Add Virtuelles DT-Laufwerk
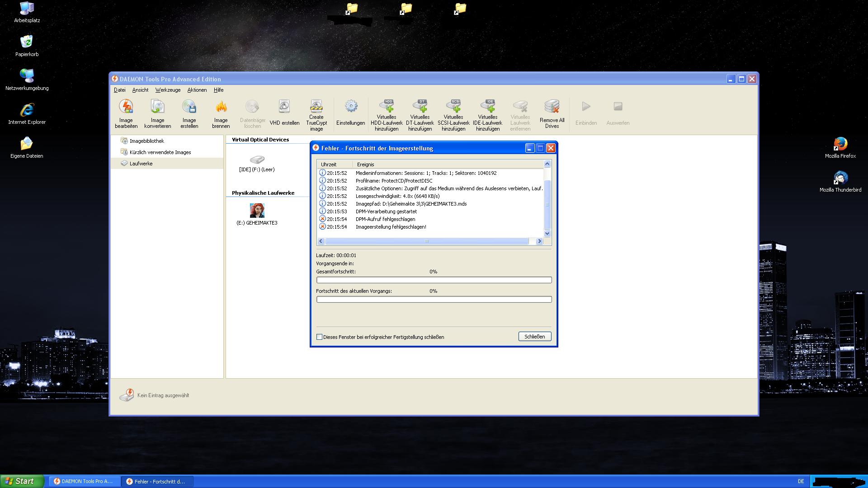This screenshot has height=488, width=868. [x=420, y=107]
